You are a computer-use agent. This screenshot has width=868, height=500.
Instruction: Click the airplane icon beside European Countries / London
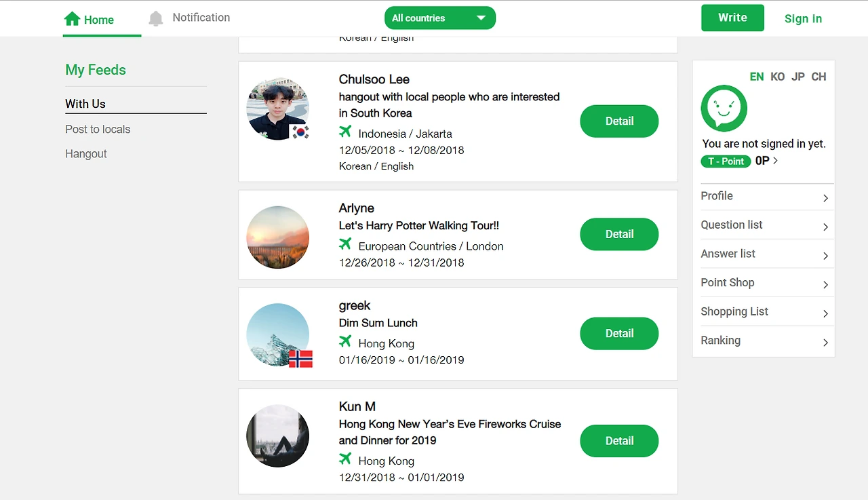345,244
